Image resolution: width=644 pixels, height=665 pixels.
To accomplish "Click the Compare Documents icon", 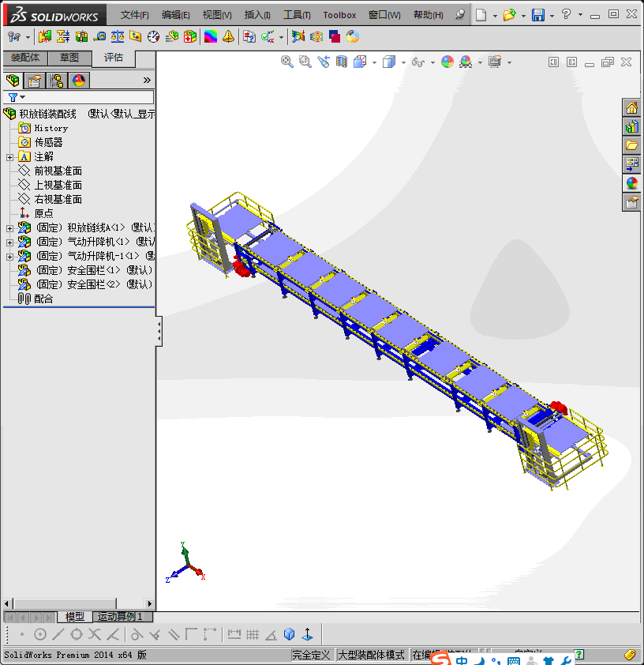I will pyautogui.click(x=249, y=37).
